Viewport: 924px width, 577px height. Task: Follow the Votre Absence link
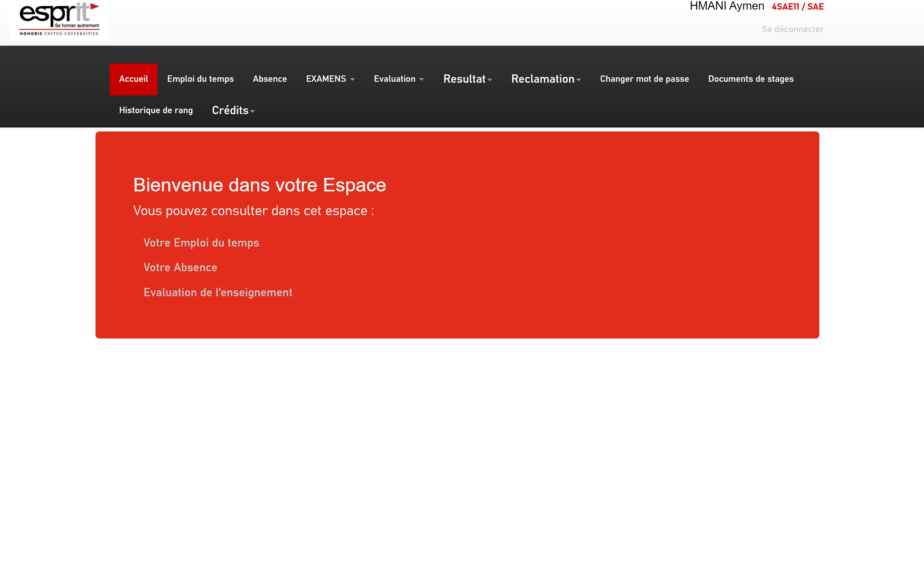(x=180, y=267)
